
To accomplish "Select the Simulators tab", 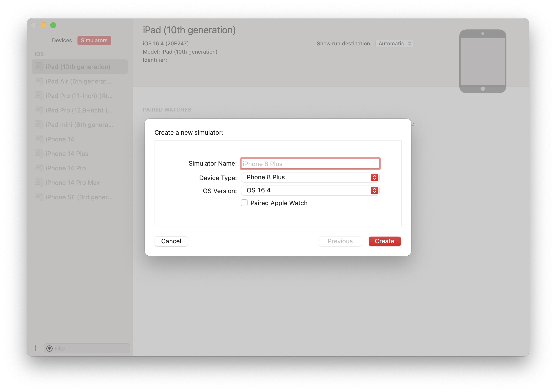I will [94, 41].
